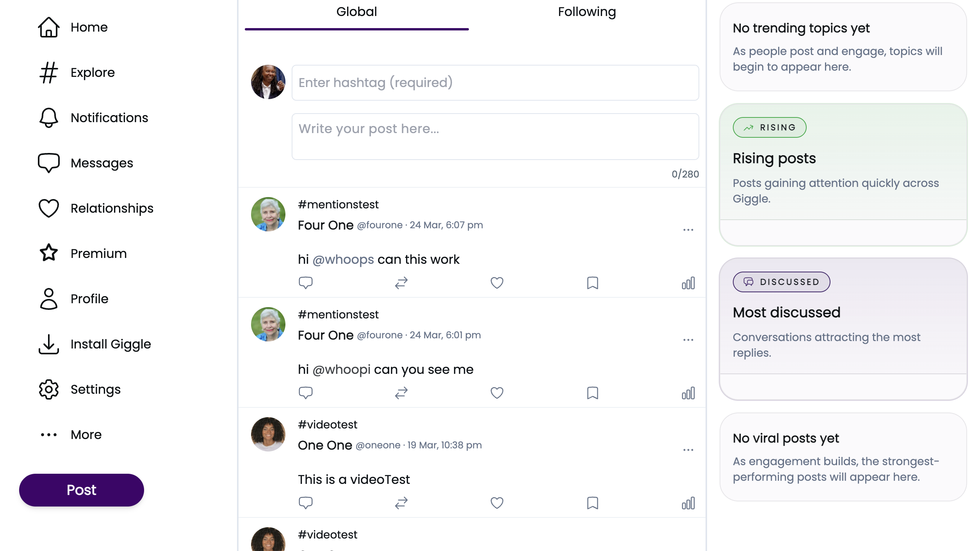Bookmark the 'hi @whoopi' post
The image size is (980, 551).
pos(592,393)
